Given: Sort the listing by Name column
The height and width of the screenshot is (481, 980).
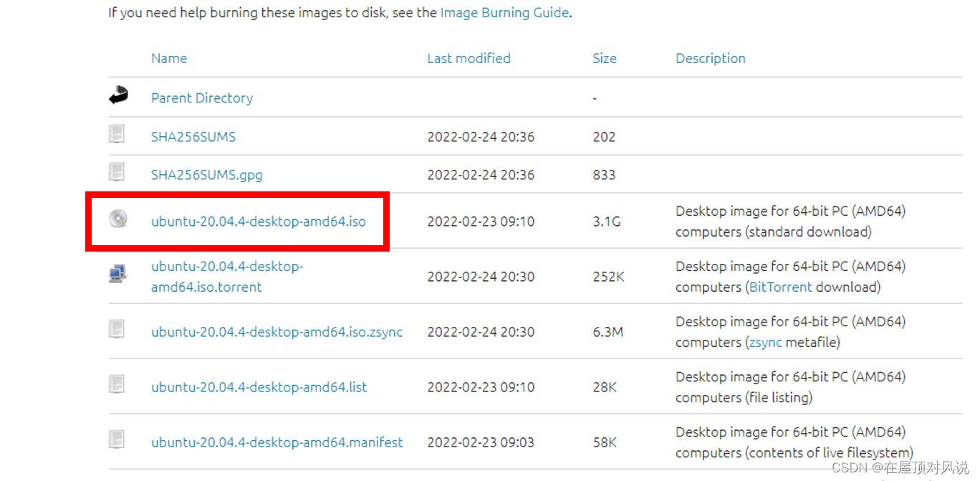Looking at the screenshot, I should (x=169, y=59).
